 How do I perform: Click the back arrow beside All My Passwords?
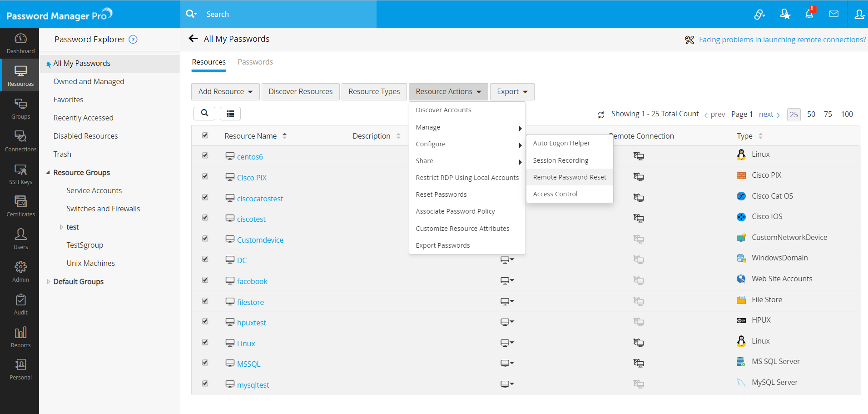tap(193, 39)
